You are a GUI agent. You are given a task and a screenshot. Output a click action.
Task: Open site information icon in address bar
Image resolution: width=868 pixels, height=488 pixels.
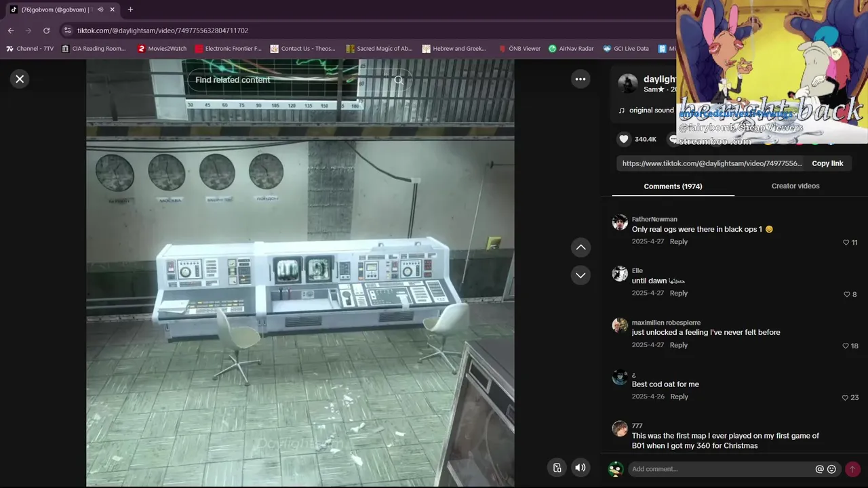[x=66, y=30]
